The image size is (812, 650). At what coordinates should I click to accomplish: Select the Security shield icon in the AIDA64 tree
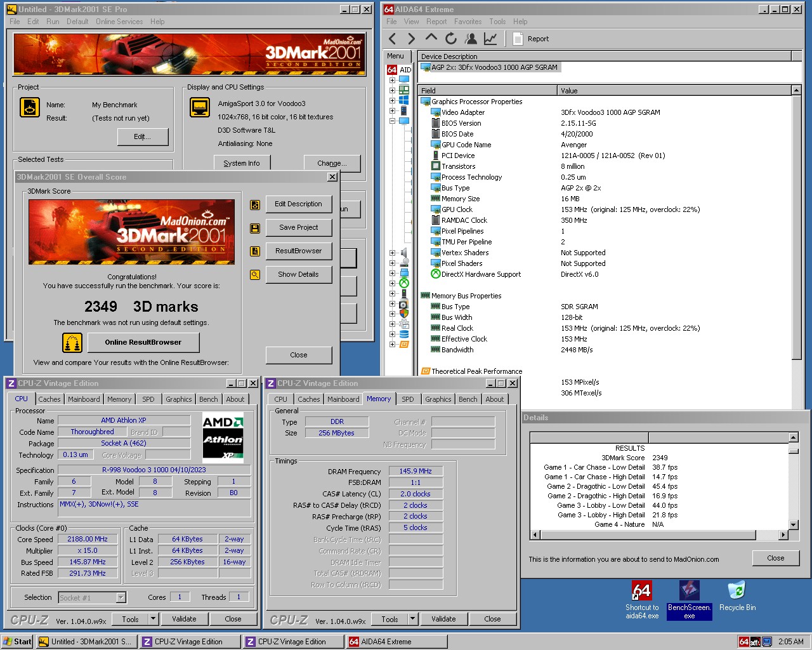(x=404, y=314)
